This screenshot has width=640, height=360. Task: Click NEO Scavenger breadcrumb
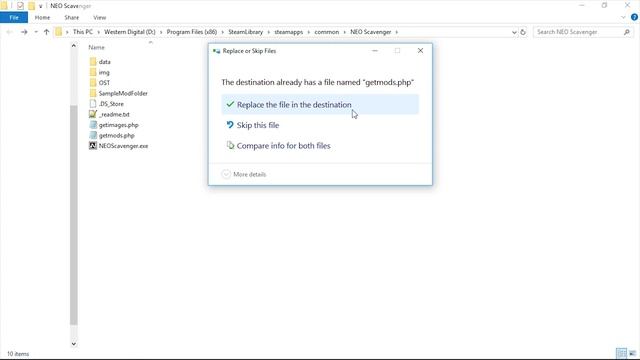[371, 32]
